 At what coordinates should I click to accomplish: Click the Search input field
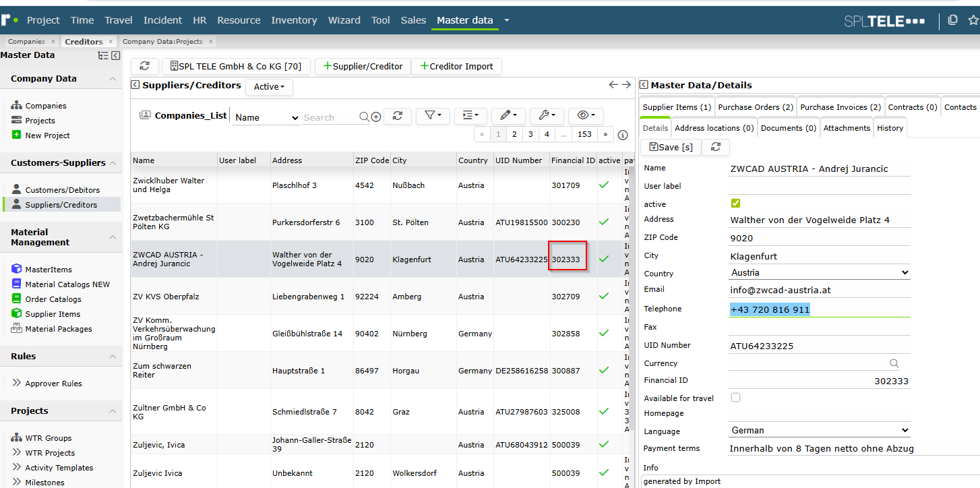(x=330, y=117)
